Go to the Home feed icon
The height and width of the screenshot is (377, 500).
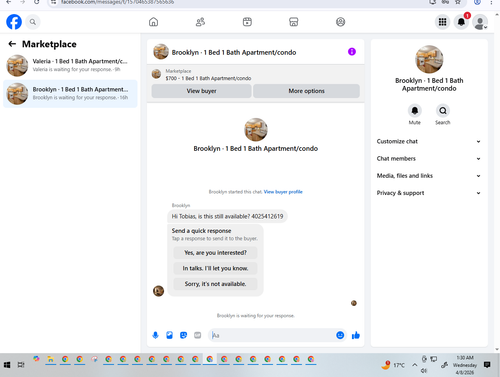click(x=153, y=22)
